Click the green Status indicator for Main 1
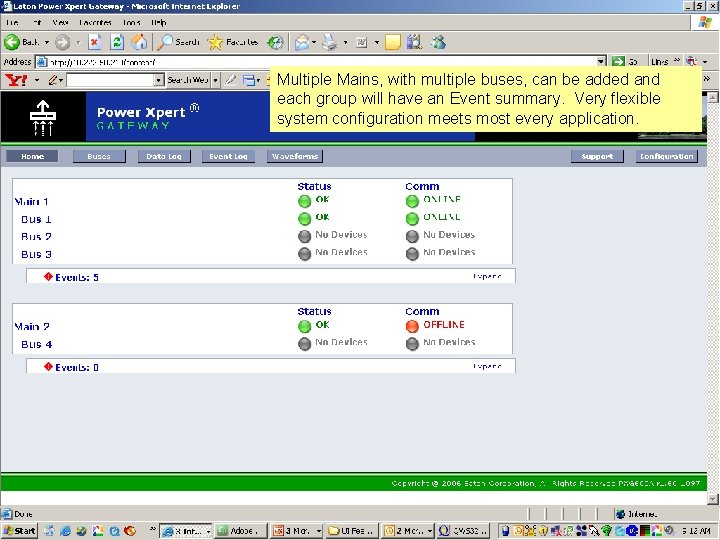This screenshot has width=720, height=540. click(304, 201)
